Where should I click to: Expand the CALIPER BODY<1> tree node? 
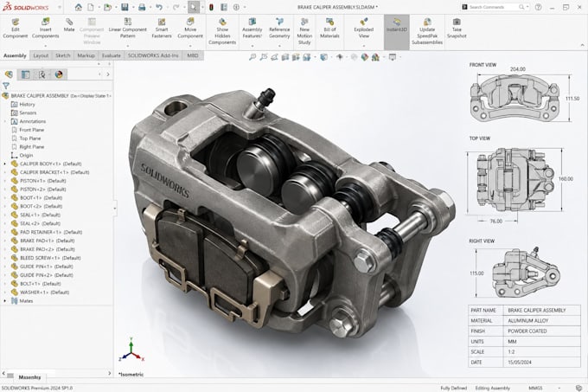5,164
